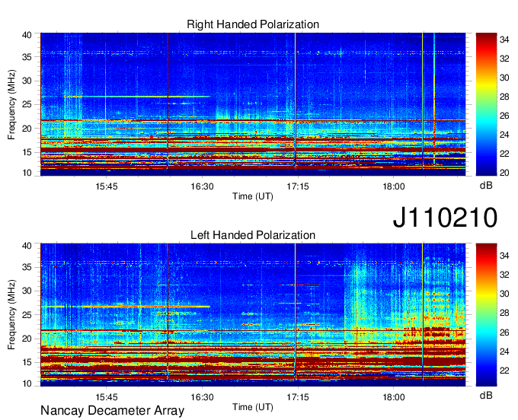This screenshot has height=420, width=518.
Task: Click the 10 MHz tick of Left Handed plot
Action: [27, 383]
